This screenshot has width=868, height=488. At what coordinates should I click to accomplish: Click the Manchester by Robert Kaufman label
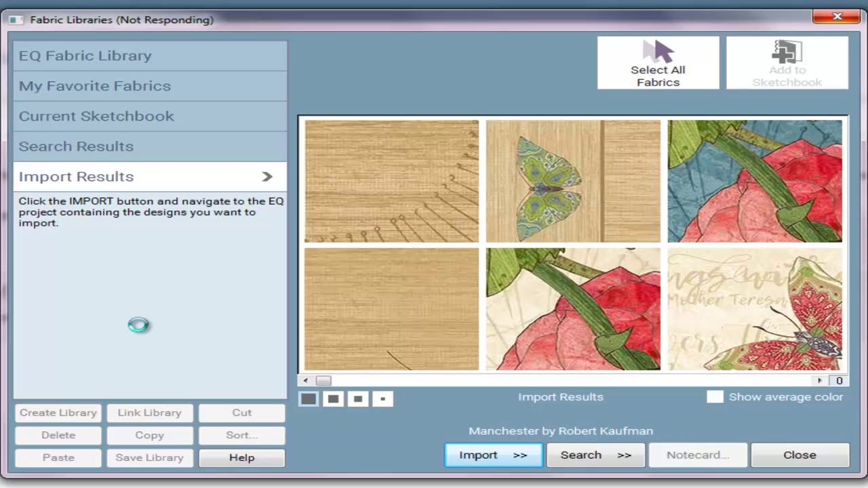click(x=561, y=431)
